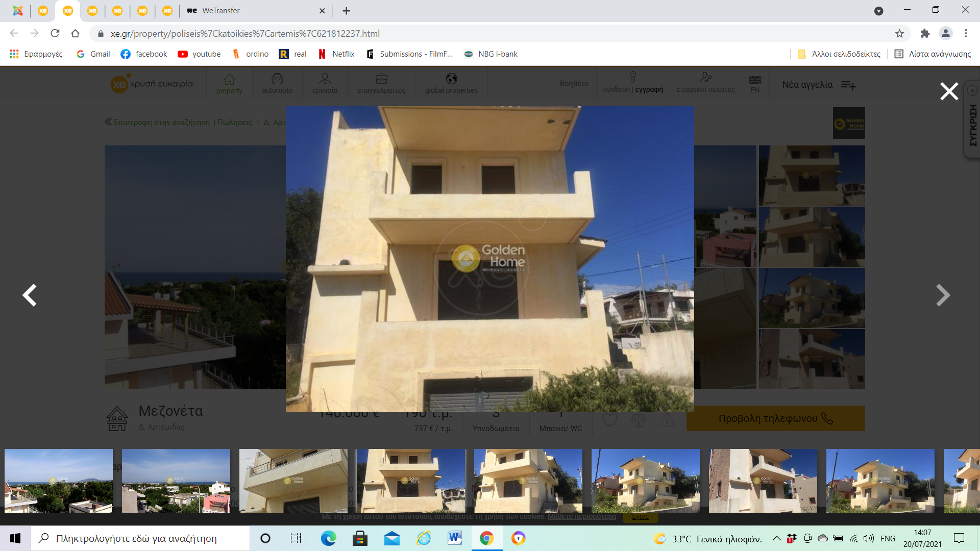
Task: Bookmark this page with the star icon
Action: click(x=899, y=34)
